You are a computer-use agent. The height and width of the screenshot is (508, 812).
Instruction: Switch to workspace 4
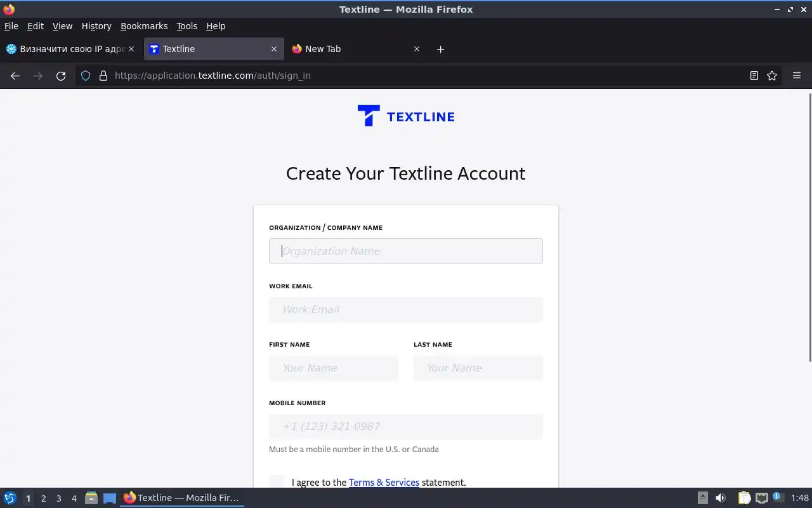pyautogui.click(x=74, y=498)
